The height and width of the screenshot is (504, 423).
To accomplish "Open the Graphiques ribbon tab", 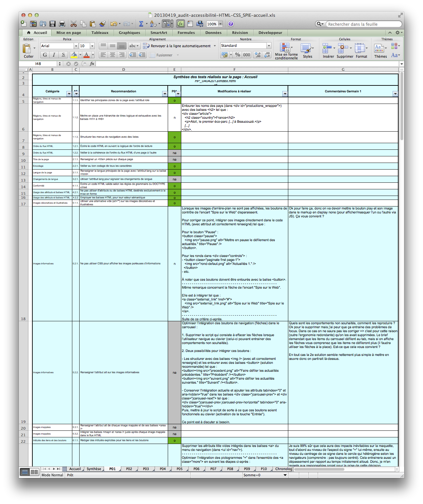I will [129, 33].
